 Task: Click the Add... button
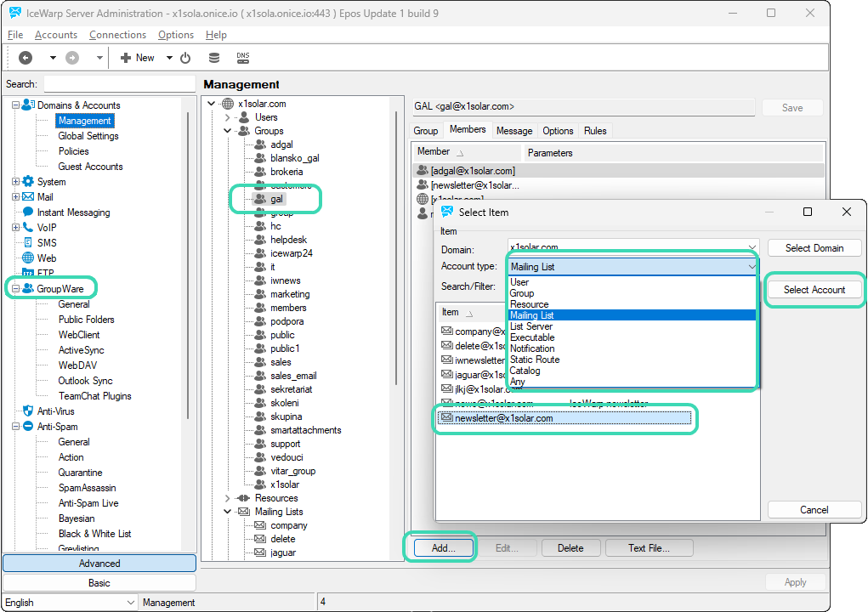pos(444,547)
